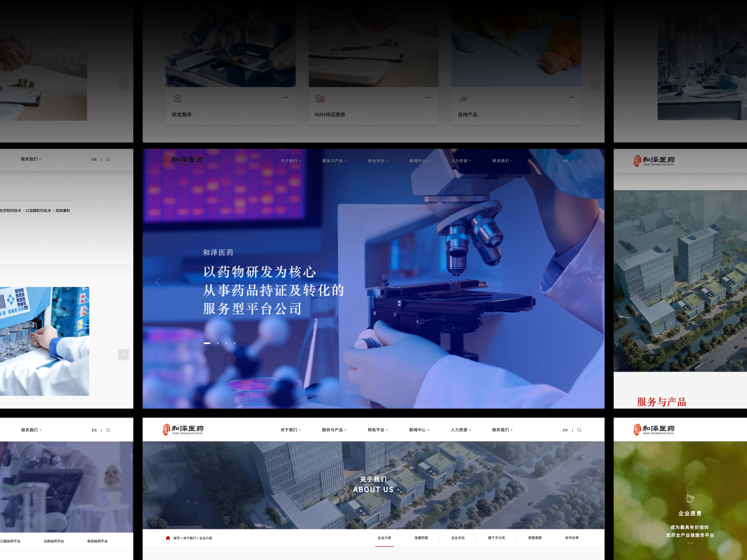Select the 荣誉资质 tab
747x560 pixels.
pyautogui.click(x=535, y=538)
